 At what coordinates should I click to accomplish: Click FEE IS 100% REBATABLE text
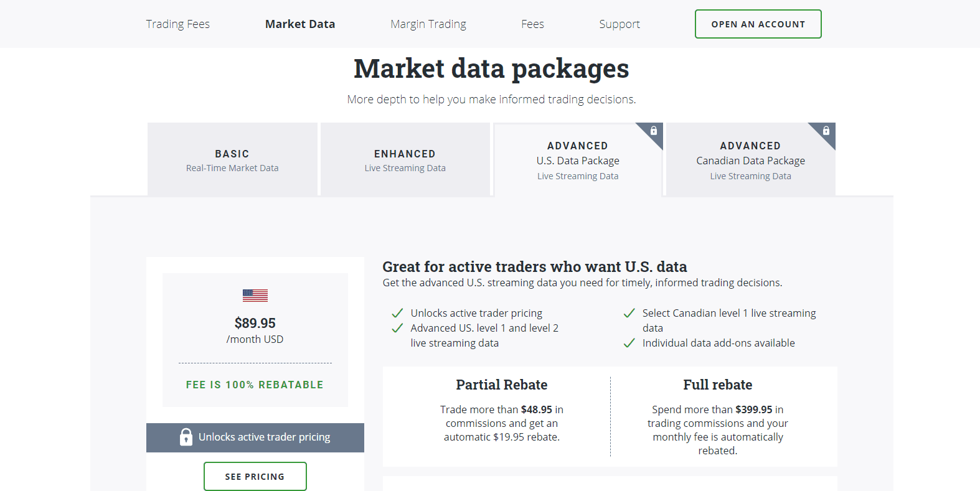(255, 385)
